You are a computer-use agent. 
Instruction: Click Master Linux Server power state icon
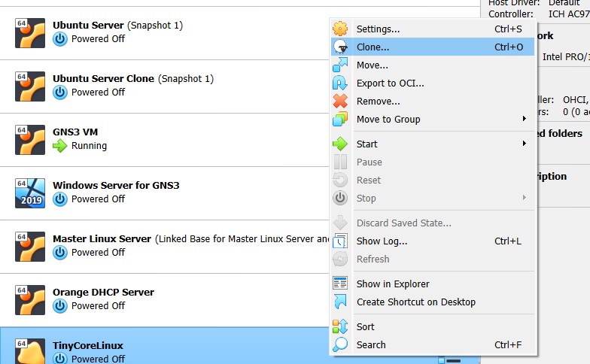[x=60, y=253]
